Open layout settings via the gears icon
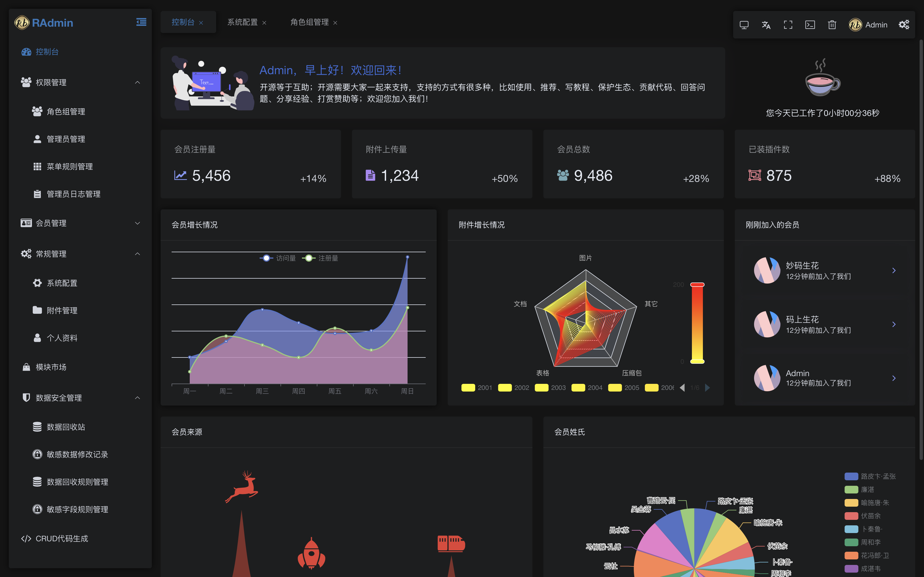The width and height of the screenshot is (924, 577). [x=904, y=25]
